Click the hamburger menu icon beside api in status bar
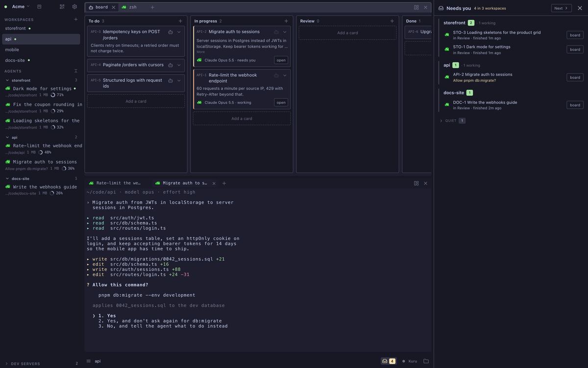Screen dimensions: 588x368 [x=89, y=361]
